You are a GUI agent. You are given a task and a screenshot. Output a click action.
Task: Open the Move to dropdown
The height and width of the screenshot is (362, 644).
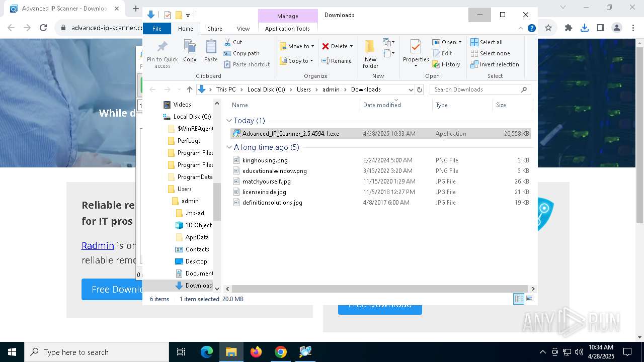pos(297,46)
